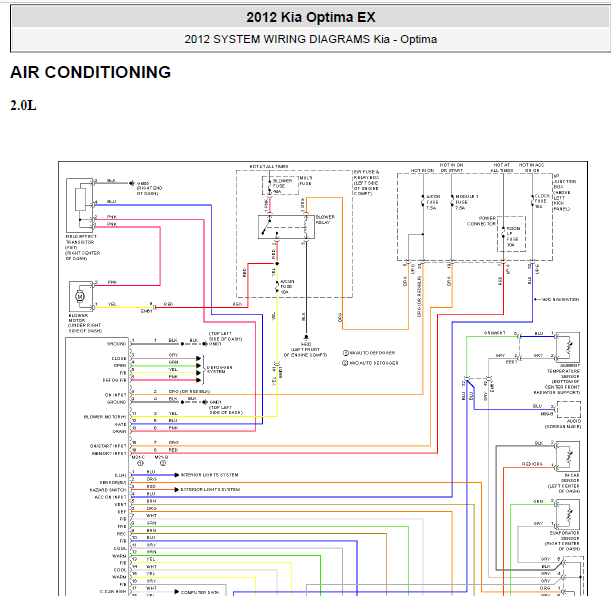
Task: Click the 'EM51' connector label on blower wire
Action: 147,311
